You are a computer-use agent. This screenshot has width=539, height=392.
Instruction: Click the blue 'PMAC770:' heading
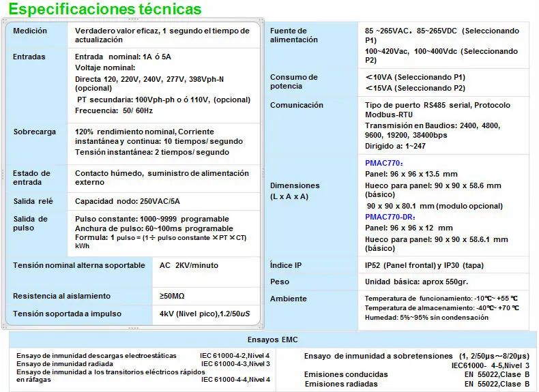point(384,163)
